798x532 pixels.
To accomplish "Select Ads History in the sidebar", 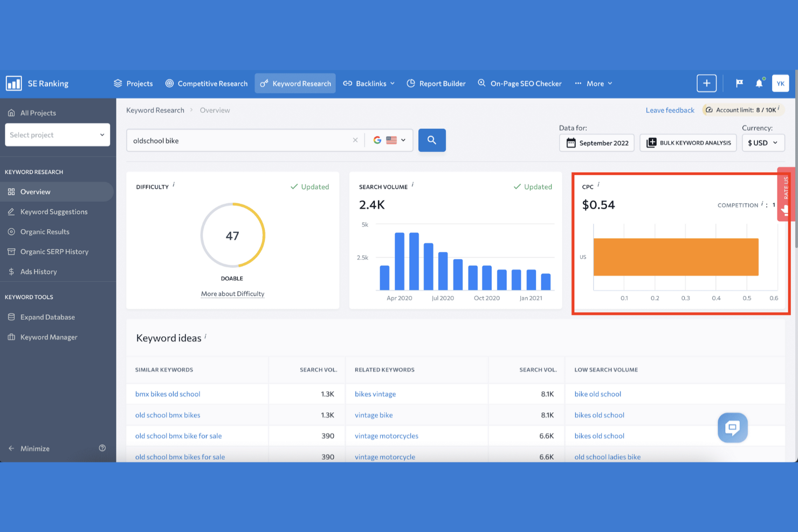I will [x=38, y=271].
